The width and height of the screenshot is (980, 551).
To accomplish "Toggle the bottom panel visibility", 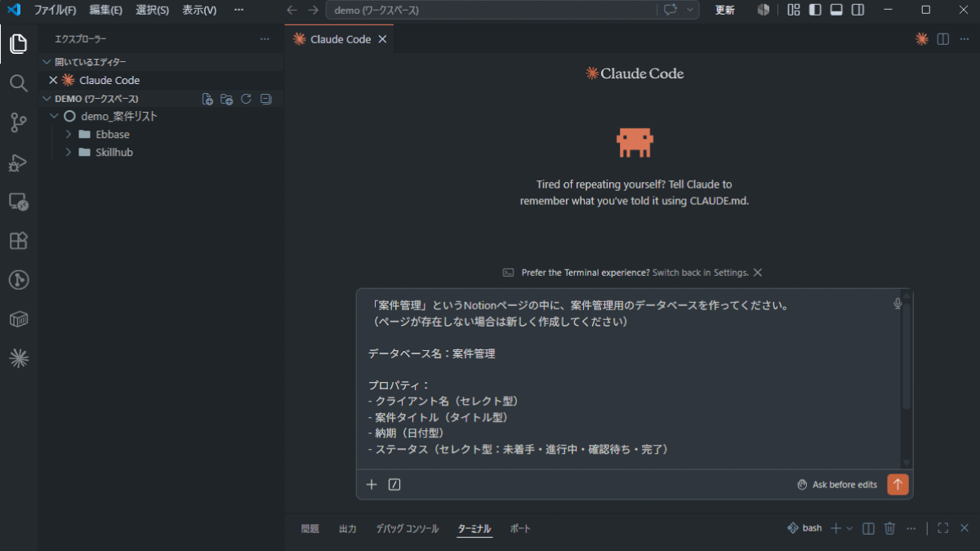I will [x=836, y=10].
